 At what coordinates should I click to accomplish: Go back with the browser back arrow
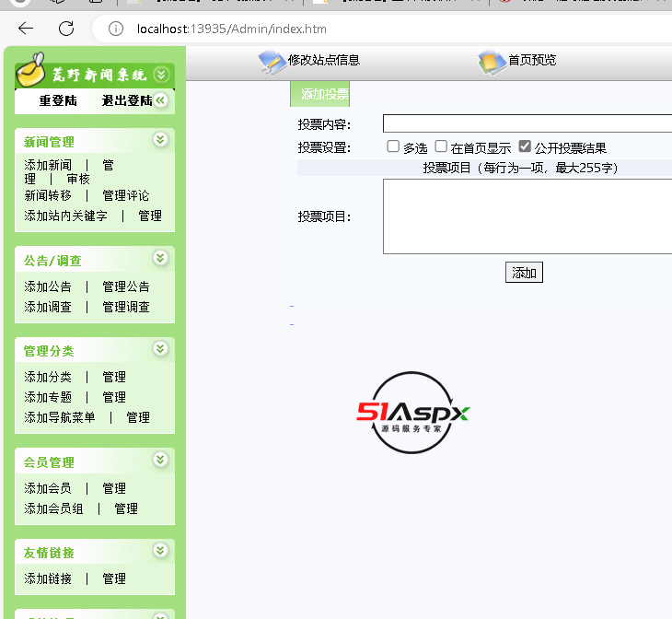tap(26, 29)
